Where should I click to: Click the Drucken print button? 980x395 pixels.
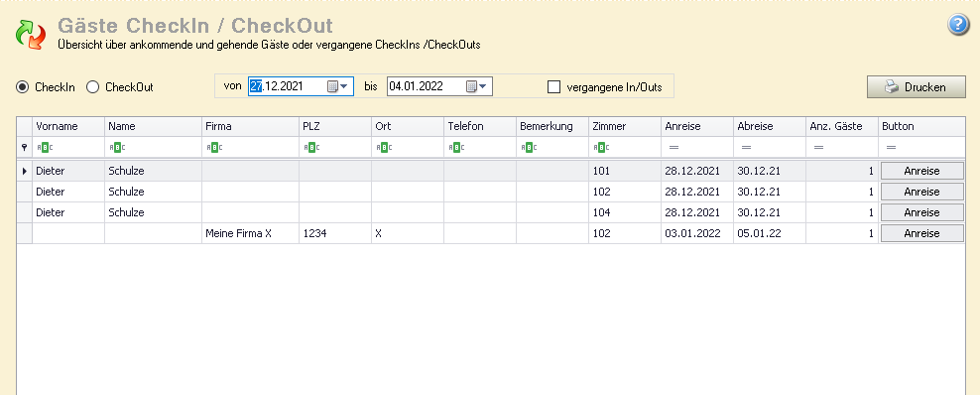coord(917,87)
